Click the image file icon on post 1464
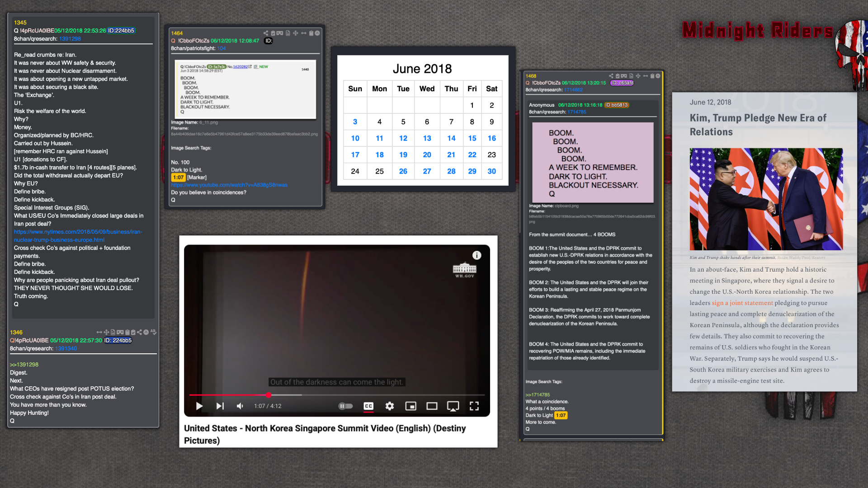Screen dimensions: 868x488 pos(288,33)
